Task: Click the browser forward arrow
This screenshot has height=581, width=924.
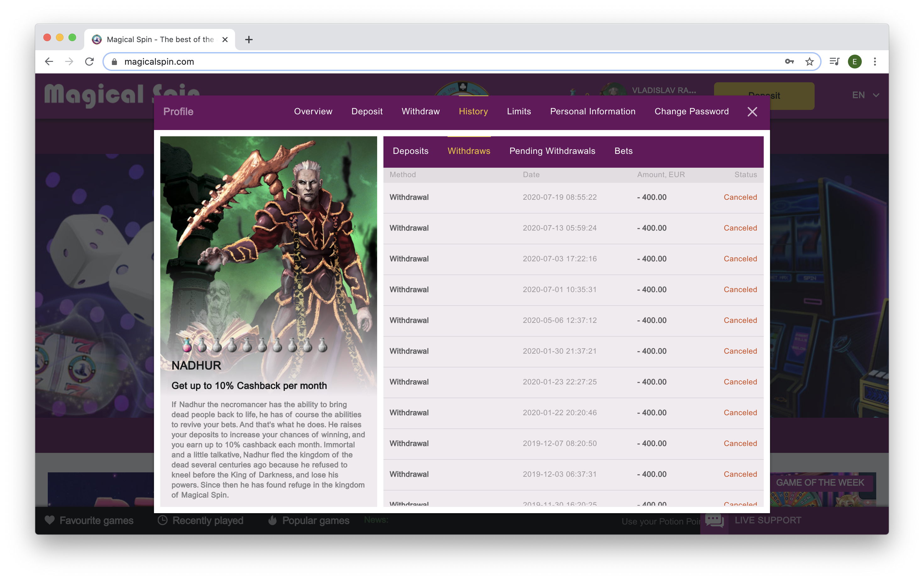Action: (69, 61)
